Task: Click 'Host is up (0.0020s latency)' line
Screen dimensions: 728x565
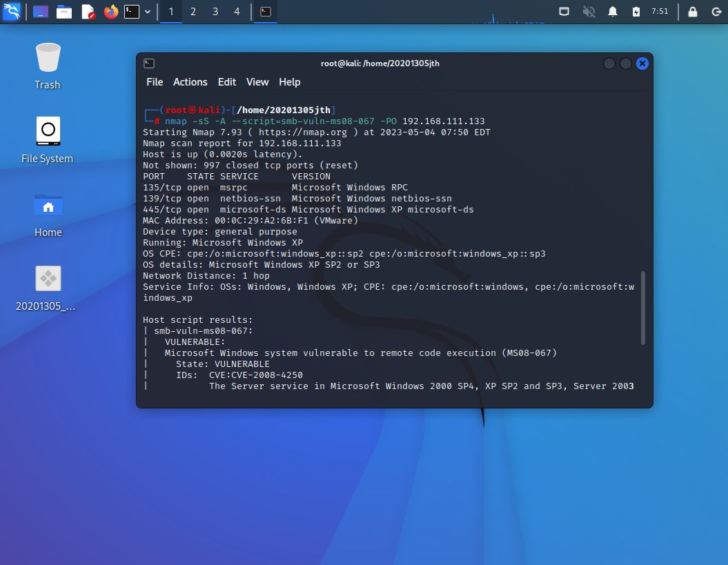Action: point(222,155)
